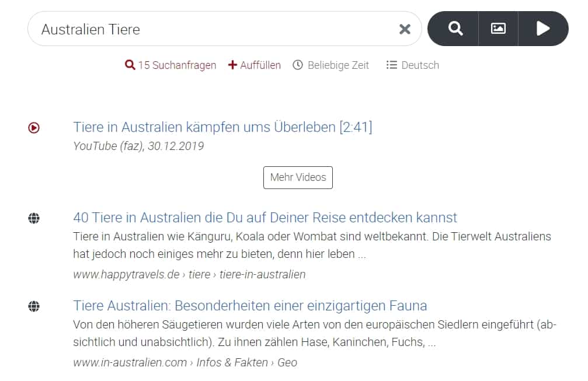Open the 40 Tiere in Australien article
588x381 pixels.
[265, 217]
